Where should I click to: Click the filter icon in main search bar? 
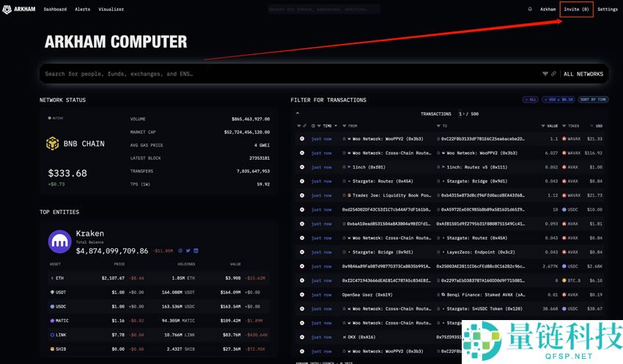click(545, 74)
